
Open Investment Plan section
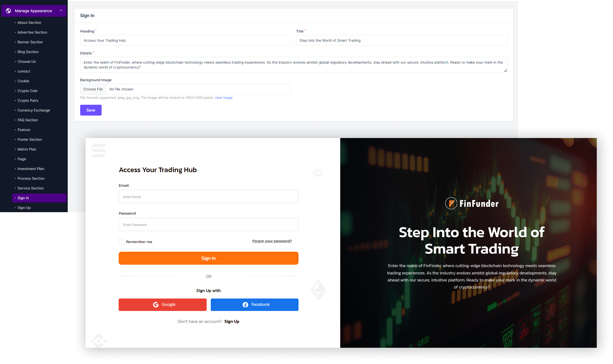pos(31,169)
